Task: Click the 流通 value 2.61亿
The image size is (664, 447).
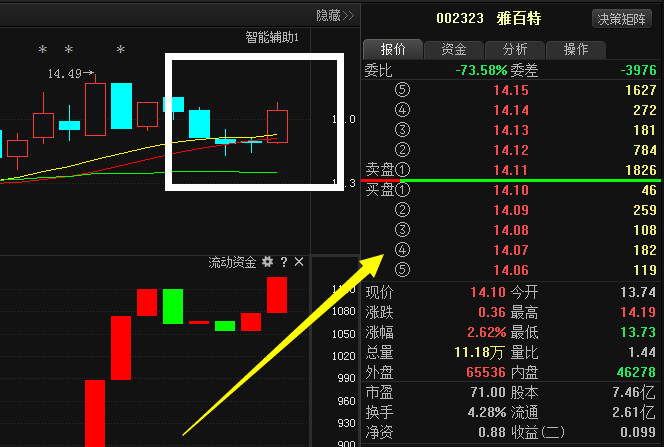Action: point(634,412)
